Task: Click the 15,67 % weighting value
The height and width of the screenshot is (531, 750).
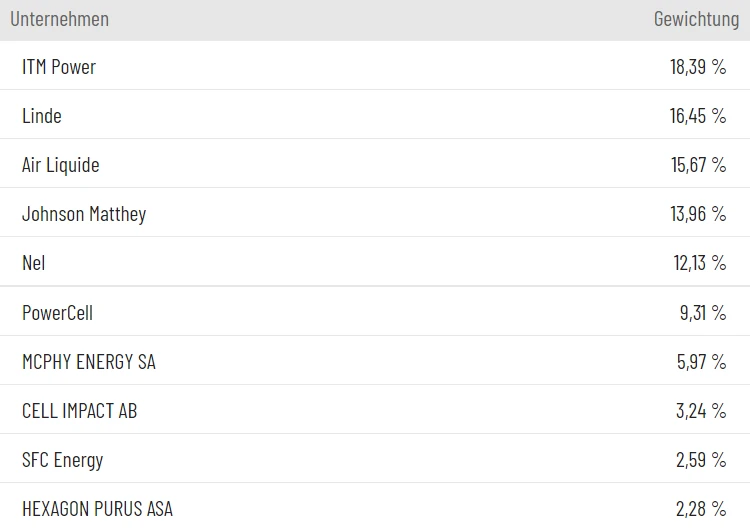Action: pos(698,165)
